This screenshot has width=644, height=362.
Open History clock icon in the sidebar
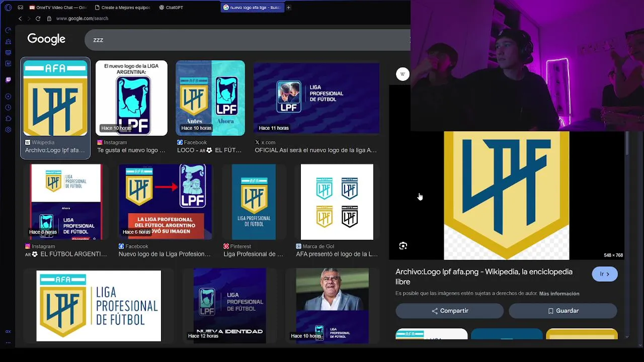pyautogui.click(x=8, y=108)
